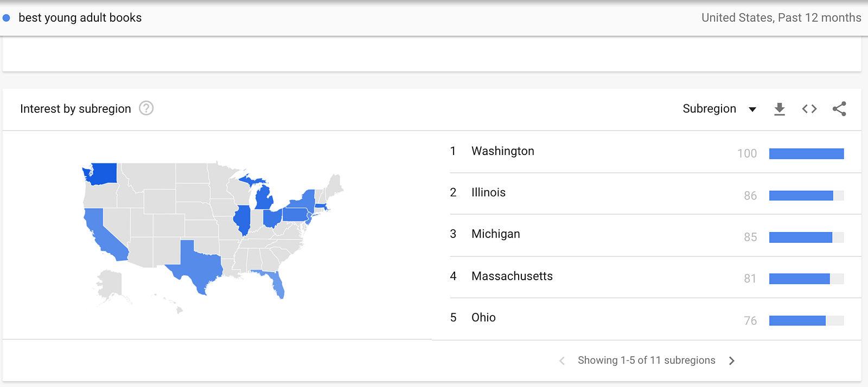Click the Subregion dropdown arrow
868x387 pixels.
pyautogui.click(x=752, y=109)
